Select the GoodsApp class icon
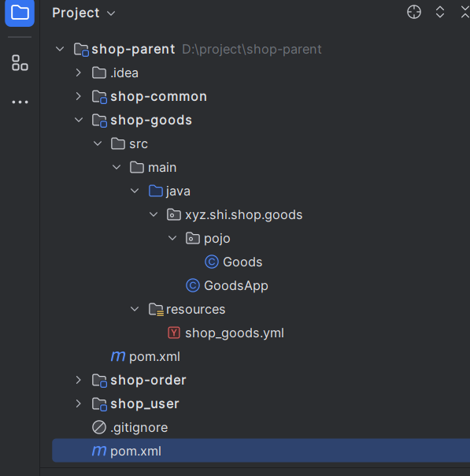 point(193,285)
